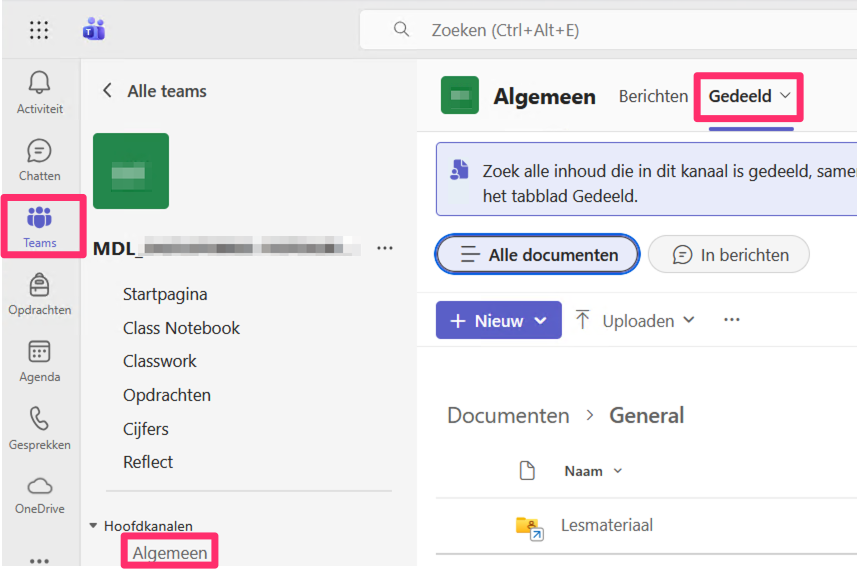Select the In berichten filter

click(729, 255)
